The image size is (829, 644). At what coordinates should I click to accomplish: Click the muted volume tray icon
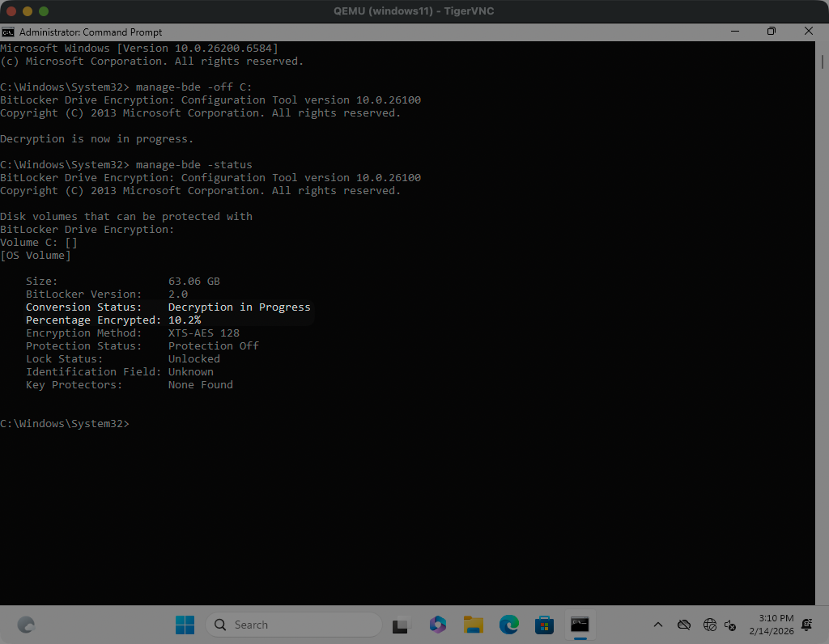tap(730, 625)
